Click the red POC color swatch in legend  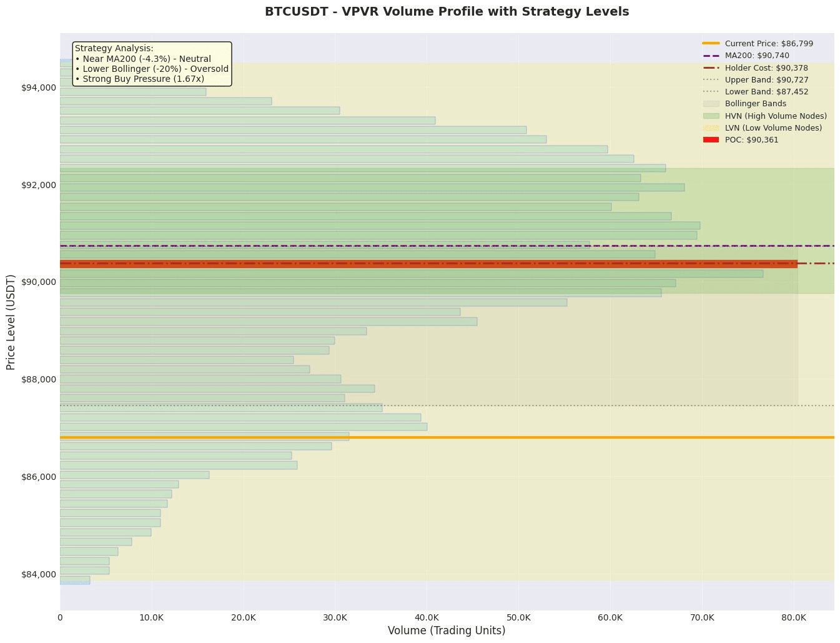coord(711,140)
